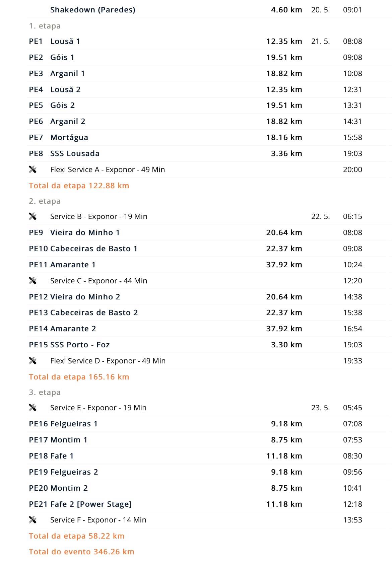Click the wrench icon beside Flexi Service D

32,361
